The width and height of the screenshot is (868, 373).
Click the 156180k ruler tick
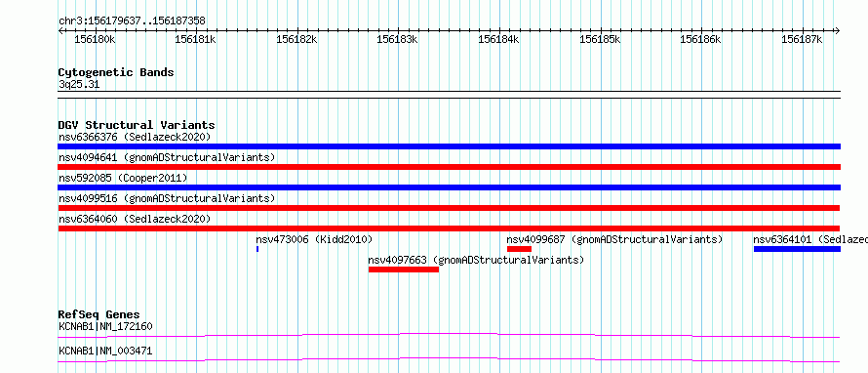[96, 39]
